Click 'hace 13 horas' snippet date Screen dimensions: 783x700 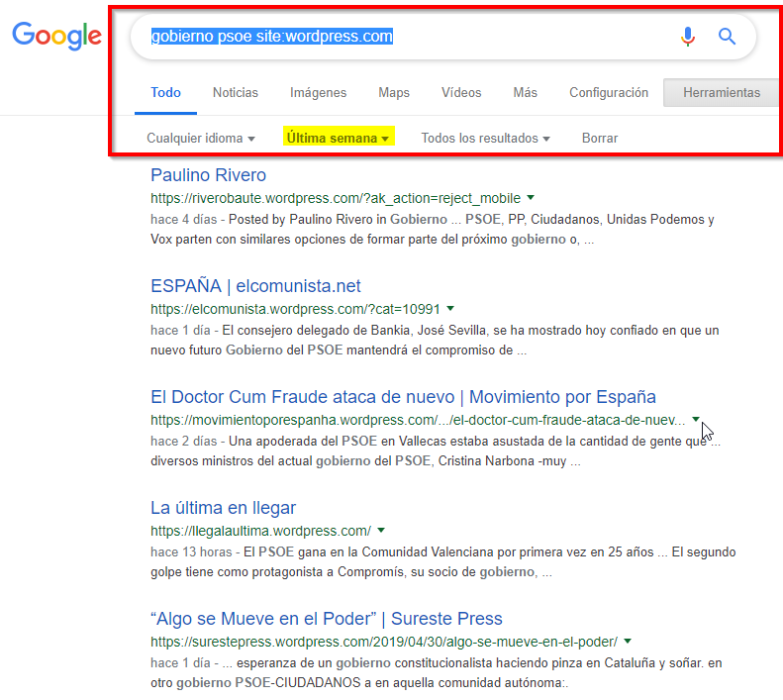coord(191,552)
